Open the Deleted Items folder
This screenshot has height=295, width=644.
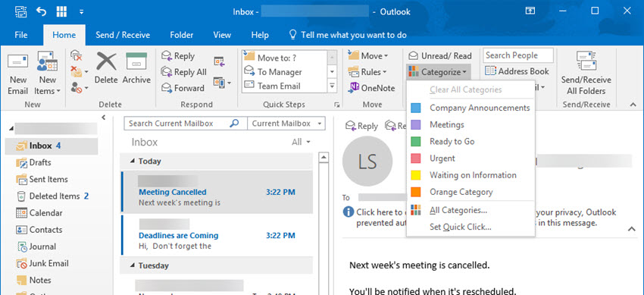(52, 196)
